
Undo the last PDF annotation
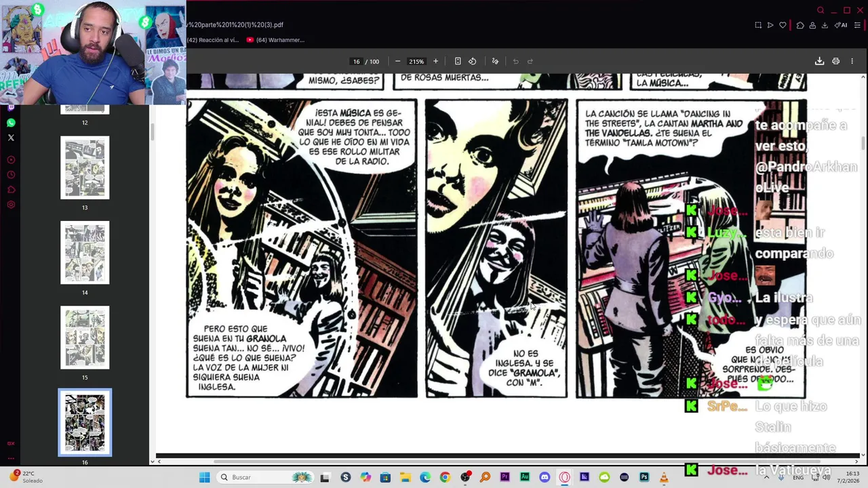[515, 61]
